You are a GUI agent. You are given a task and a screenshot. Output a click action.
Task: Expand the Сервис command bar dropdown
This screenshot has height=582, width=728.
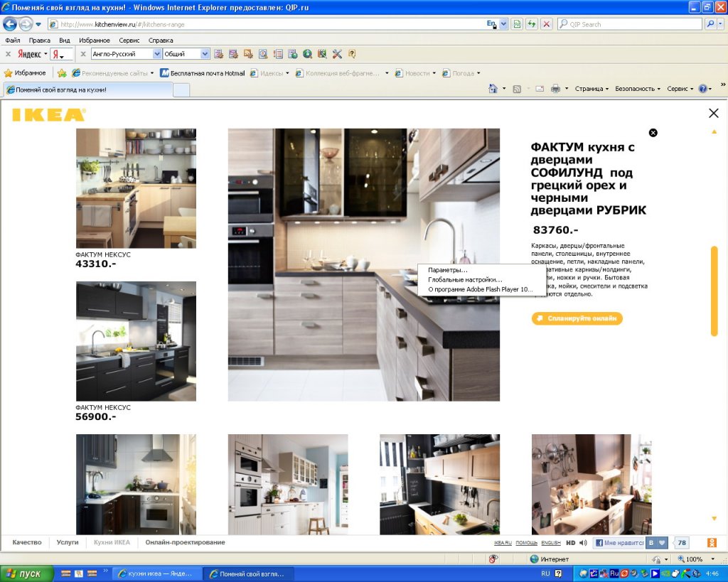pos(680,89)
